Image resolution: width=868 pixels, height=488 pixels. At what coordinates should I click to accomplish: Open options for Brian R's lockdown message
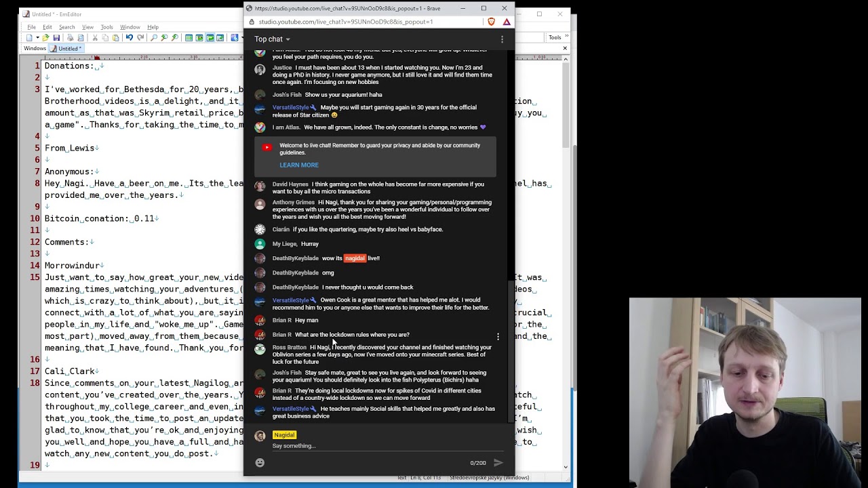[498, 336]
